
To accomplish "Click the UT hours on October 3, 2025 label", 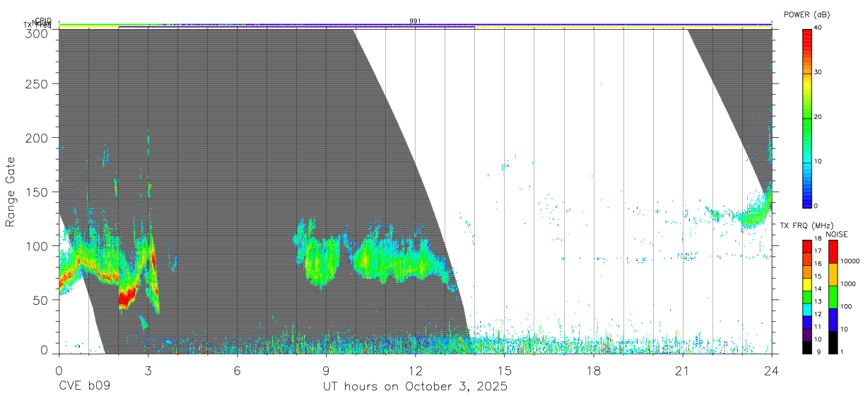I will [x=415, y=387].
